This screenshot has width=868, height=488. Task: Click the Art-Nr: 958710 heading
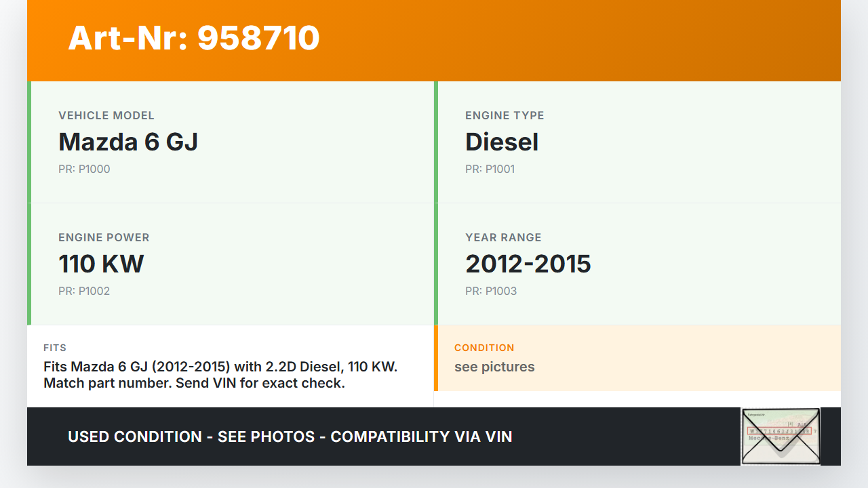click(x=194, y=38)
